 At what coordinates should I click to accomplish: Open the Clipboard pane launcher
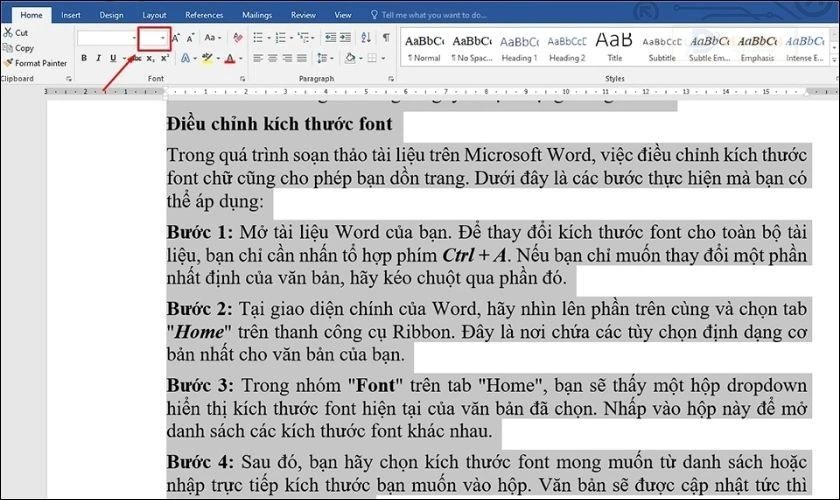click(69, 79)
